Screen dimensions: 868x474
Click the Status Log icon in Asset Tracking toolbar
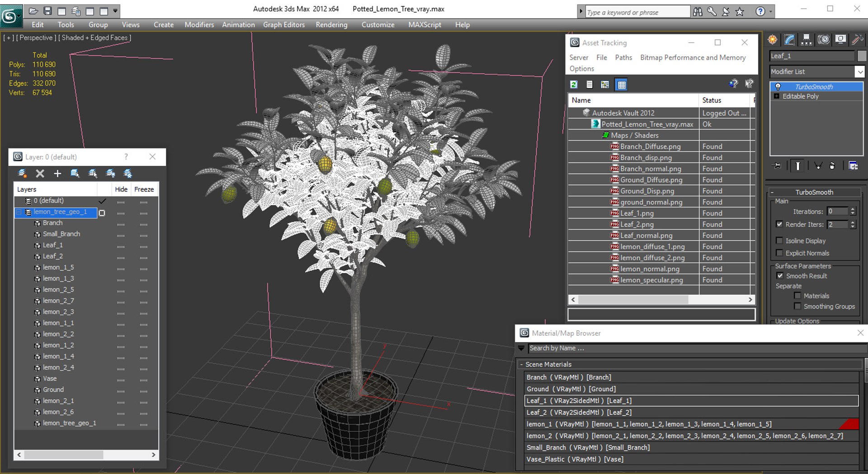pos(590,84)
